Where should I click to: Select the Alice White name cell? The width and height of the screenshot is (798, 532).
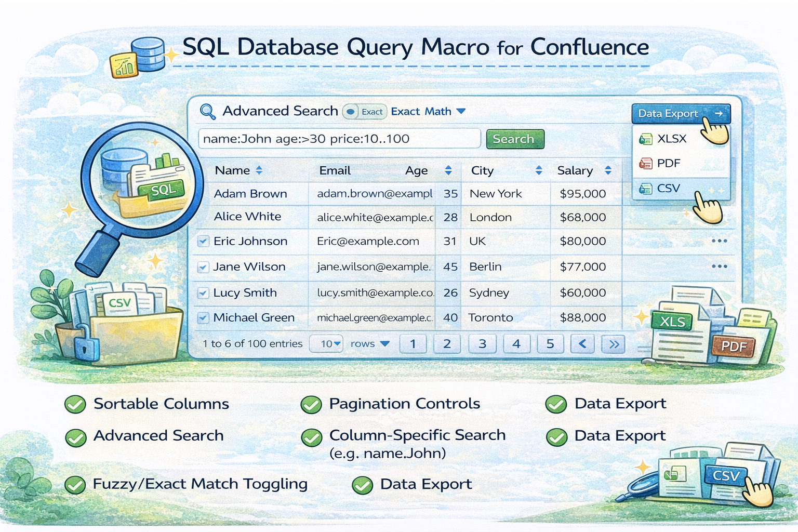[x=247, y=217]
